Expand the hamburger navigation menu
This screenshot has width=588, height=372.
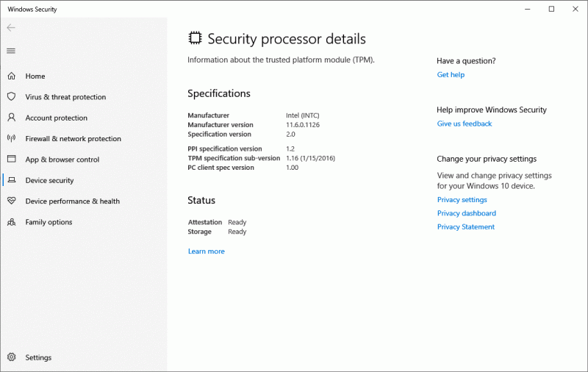click(11, 51)
